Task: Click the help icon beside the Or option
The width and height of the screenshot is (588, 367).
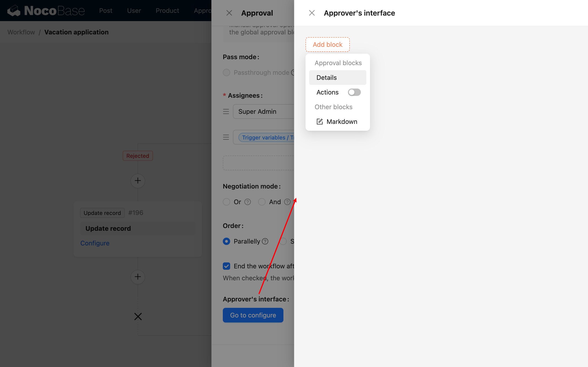Action: pos(248,202)
